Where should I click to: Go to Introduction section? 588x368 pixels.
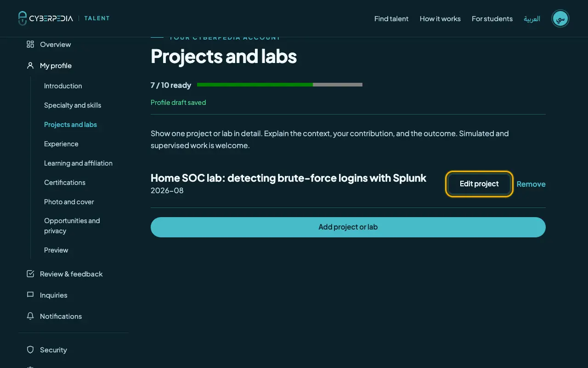63,86
